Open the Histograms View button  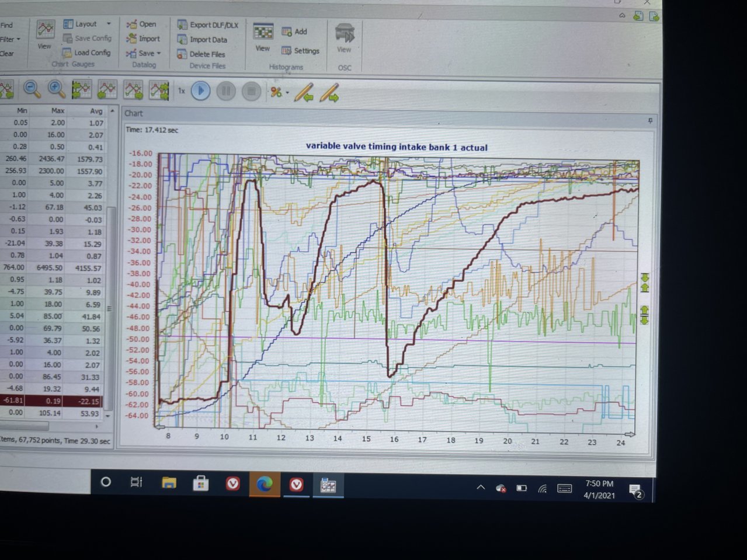coord(263,38)
